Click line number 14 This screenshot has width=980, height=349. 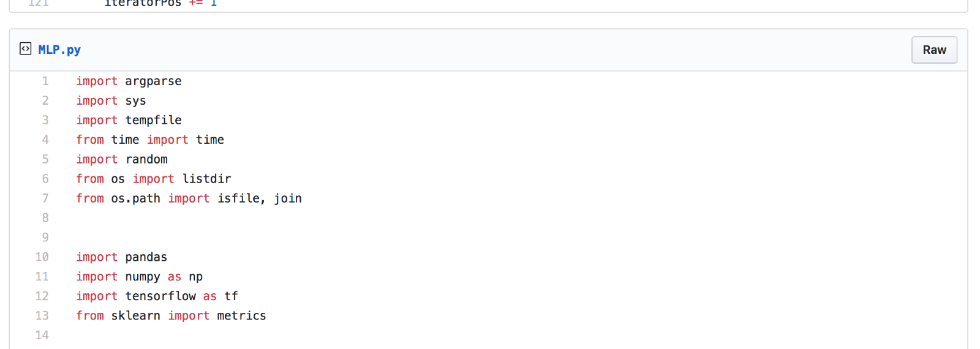42,336
